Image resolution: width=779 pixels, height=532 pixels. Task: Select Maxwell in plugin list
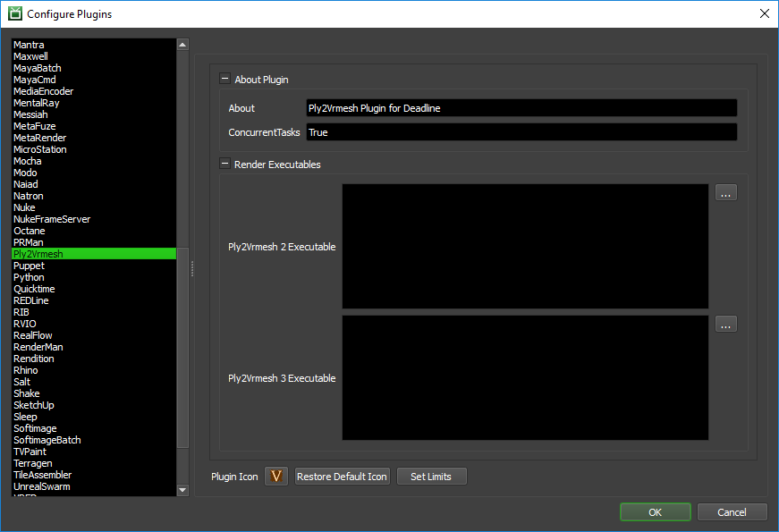[94, 56]
